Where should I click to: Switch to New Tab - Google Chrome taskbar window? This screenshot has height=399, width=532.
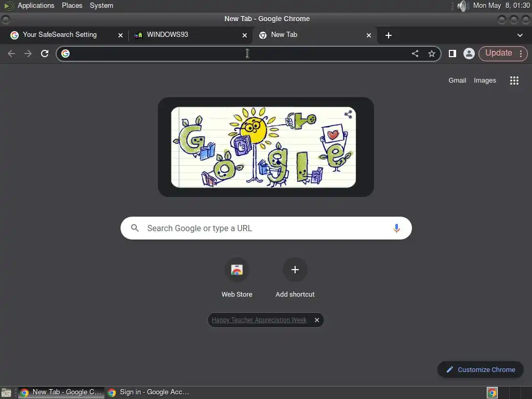(61, 392)
